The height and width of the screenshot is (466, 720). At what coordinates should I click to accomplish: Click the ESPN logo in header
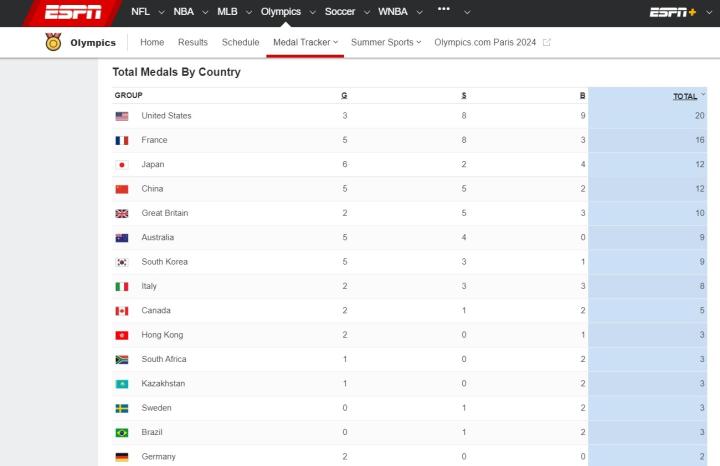click(74, 12)
